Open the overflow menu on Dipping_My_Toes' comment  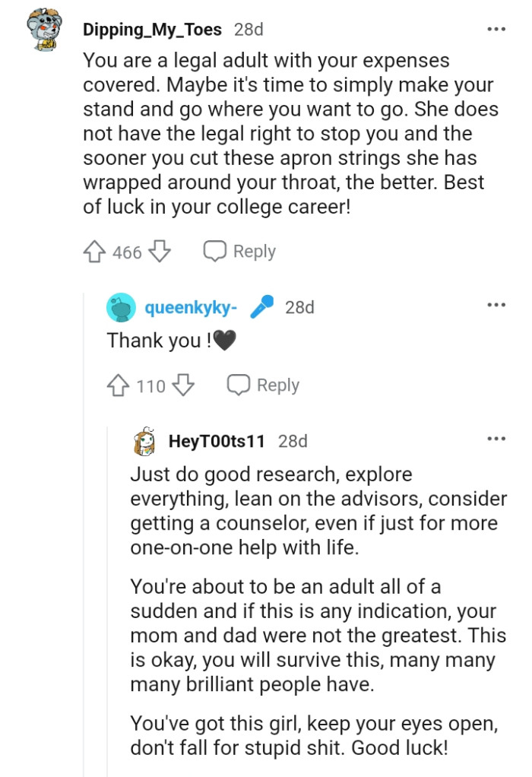pyautogui.click(x=496, y=28)
